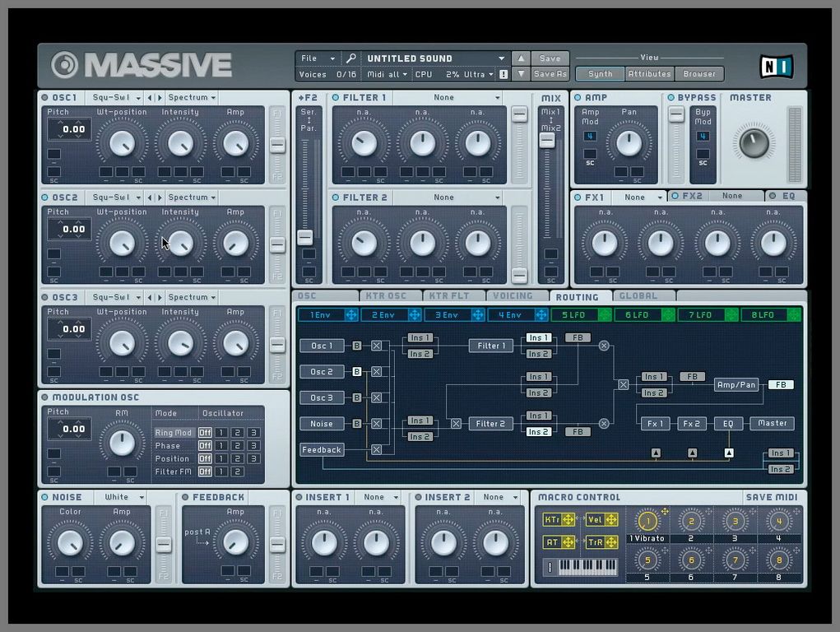This screenshot has width=840, height=632.
Task: Click the 1 Env drag handle icon
Action: [351, 314]
